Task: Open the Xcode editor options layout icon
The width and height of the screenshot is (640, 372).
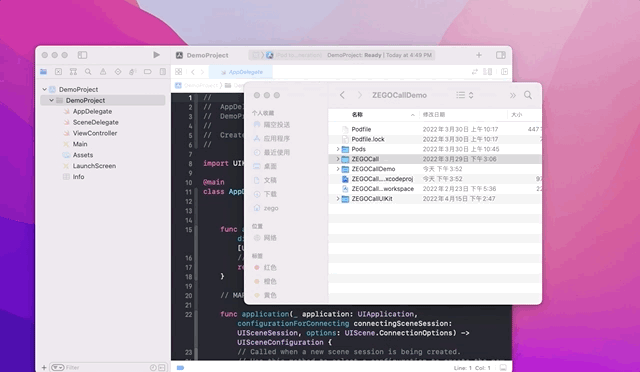Action: click(x=487, y=72)
